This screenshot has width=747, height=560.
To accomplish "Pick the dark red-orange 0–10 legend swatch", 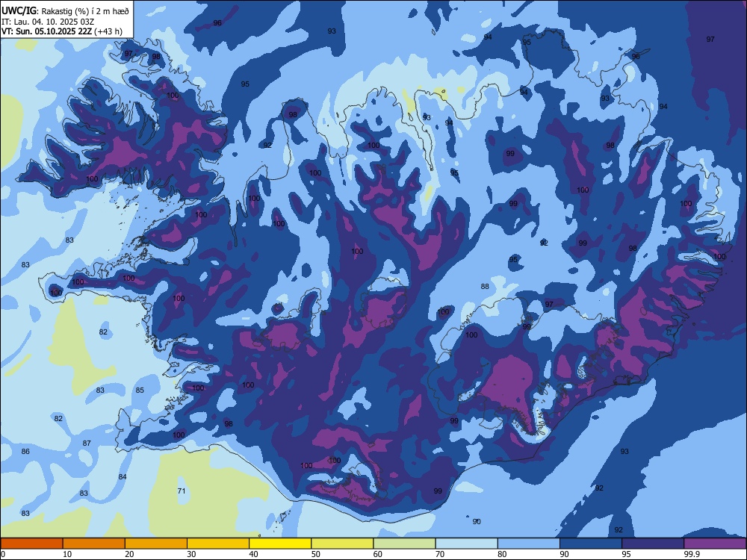I will [x=31, y=544].
